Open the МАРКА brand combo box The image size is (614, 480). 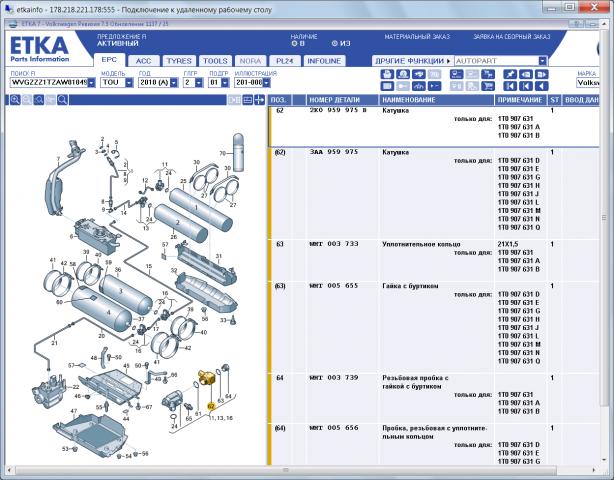click(587, 83)
